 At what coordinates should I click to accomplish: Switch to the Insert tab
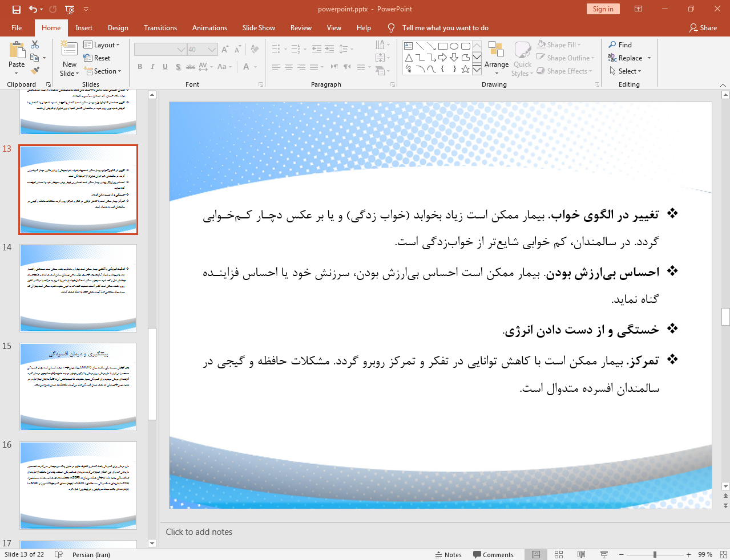click(84, 28)
